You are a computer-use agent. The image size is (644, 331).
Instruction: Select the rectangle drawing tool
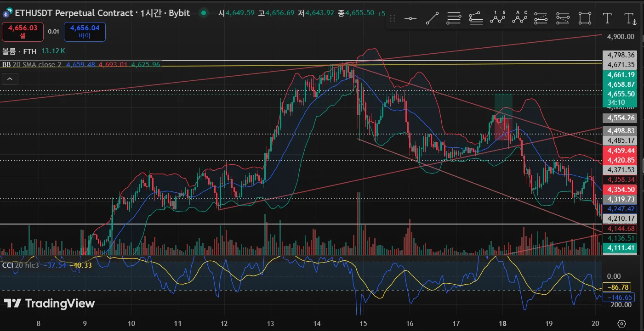(x=585, y=18)
